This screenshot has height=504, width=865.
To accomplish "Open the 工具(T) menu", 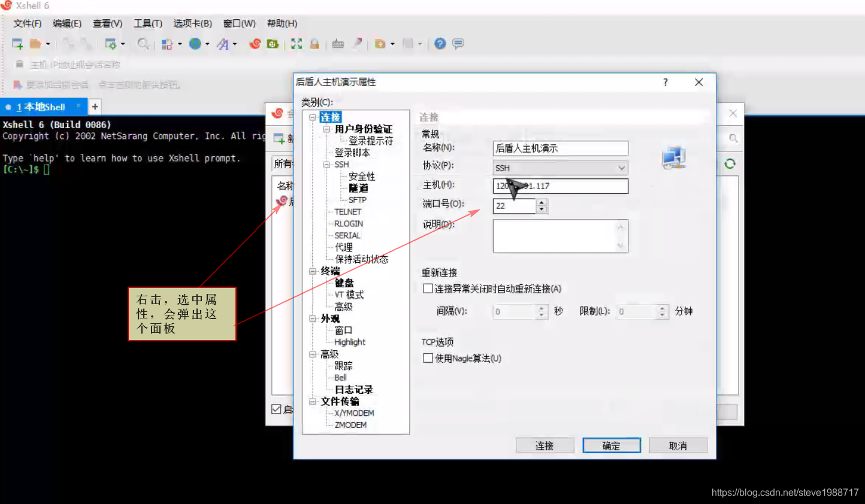I will coord(148,23).
